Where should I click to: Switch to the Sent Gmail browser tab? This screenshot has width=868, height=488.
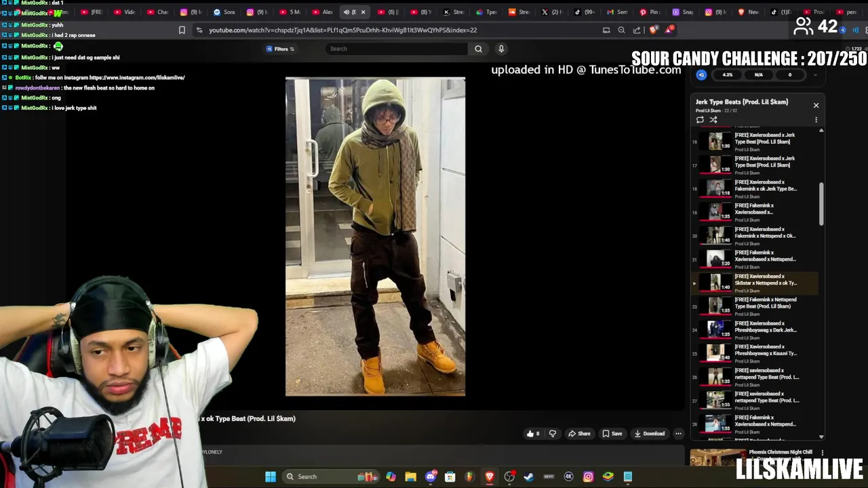pyautogui.click(x=617, y=12)
